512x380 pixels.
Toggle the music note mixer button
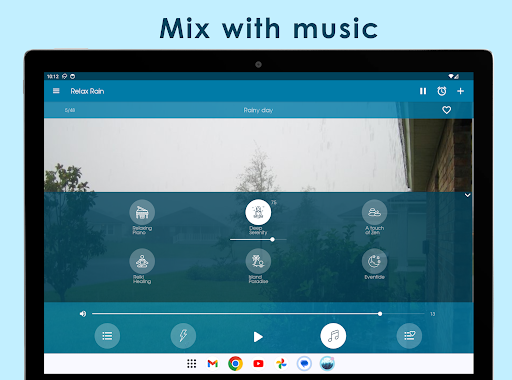point(333,336)
